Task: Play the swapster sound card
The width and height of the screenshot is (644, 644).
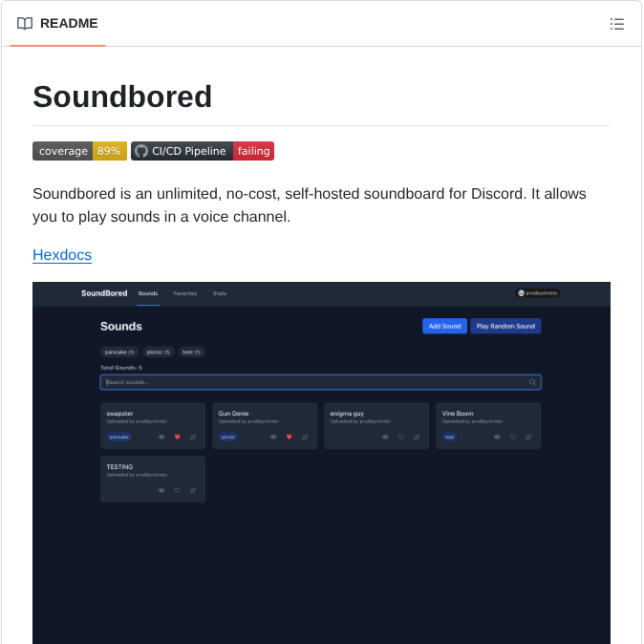Action: coord(153,425)
